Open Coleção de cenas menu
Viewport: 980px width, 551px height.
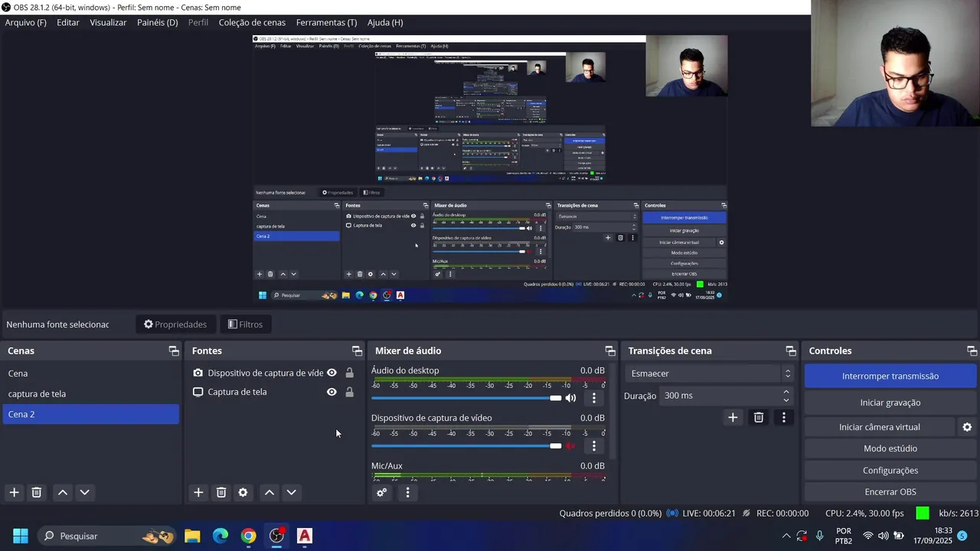tap(252, 22)
